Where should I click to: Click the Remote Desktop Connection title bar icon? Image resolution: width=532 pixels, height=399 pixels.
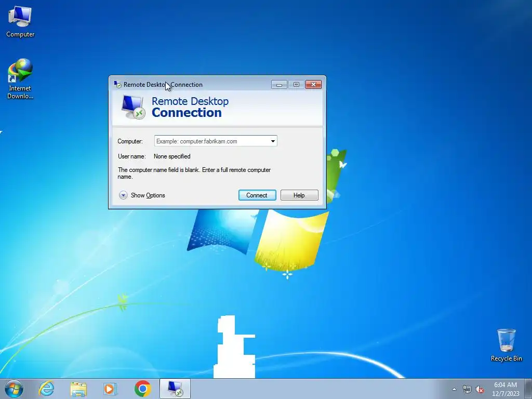tap(117, 85)
